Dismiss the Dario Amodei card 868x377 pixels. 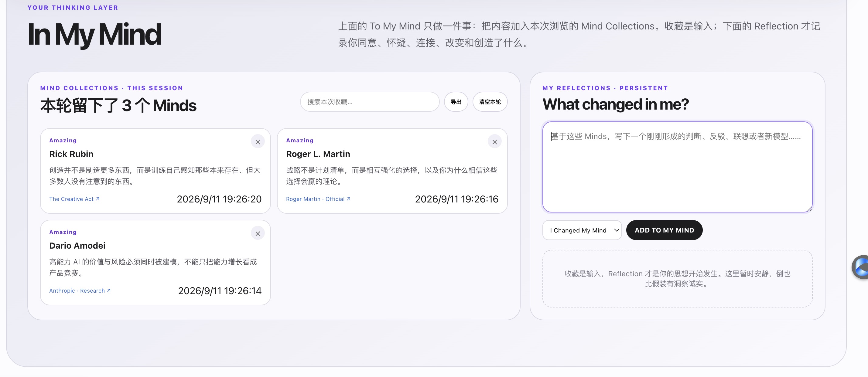(x=258, y=233)
